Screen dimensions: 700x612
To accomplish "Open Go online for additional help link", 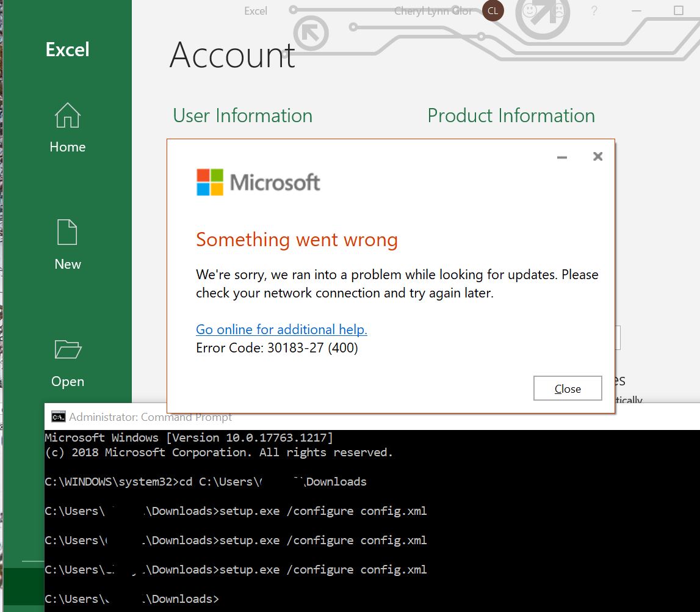I will click(x=281, y=329).
